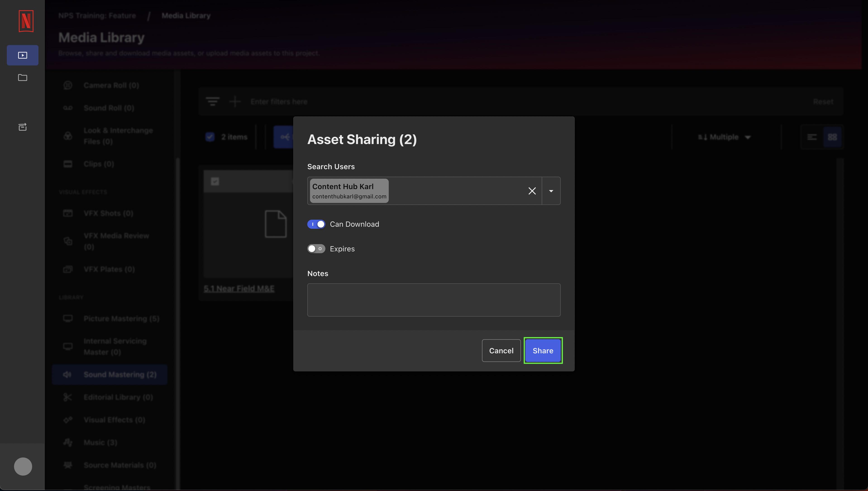
Task: Click the Picture Mastering monitor icon
Action: [68, 319]
